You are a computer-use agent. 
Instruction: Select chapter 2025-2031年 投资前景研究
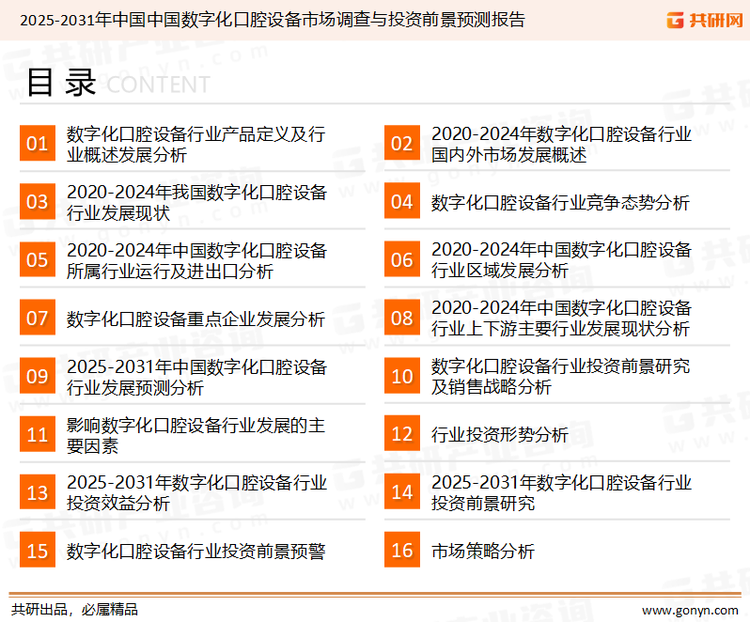tap(561, 492)
